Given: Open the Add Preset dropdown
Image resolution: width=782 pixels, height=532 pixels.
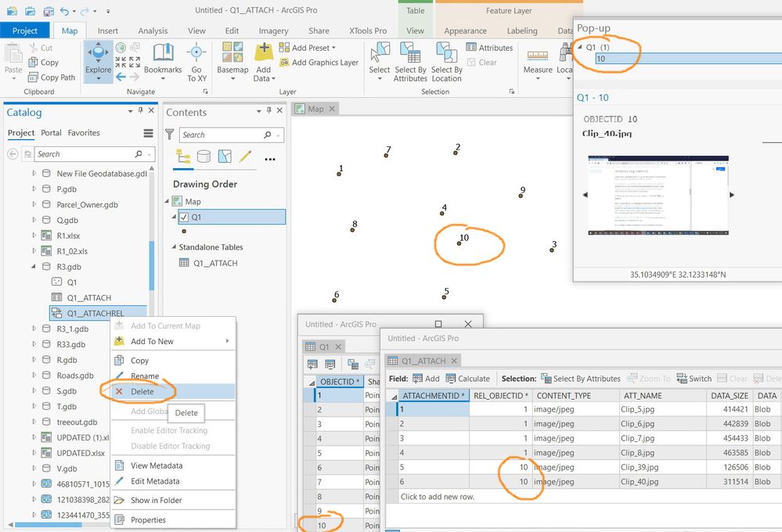Looking at the screenshot, I should 307,48.
